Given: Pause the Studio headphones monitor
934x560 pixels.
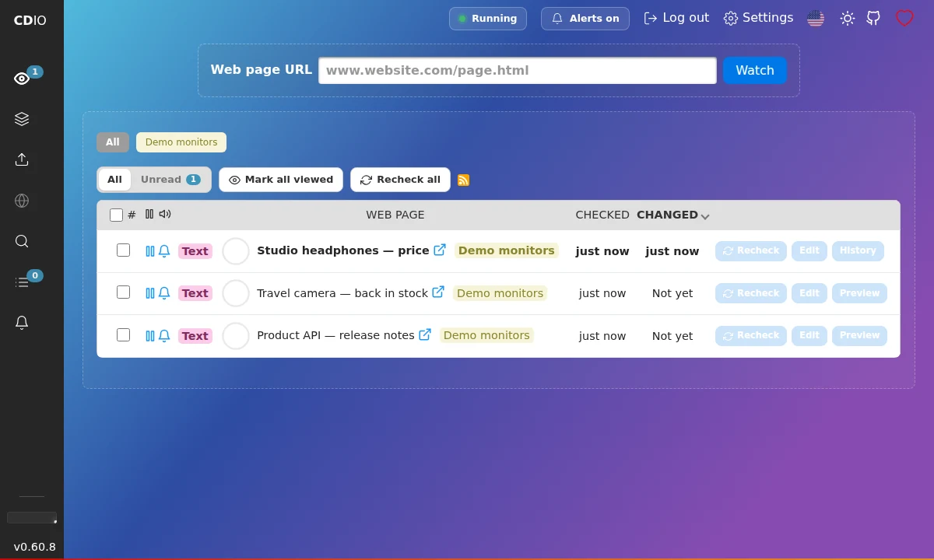Looking at the screenshot, I should tap(150, 251).
